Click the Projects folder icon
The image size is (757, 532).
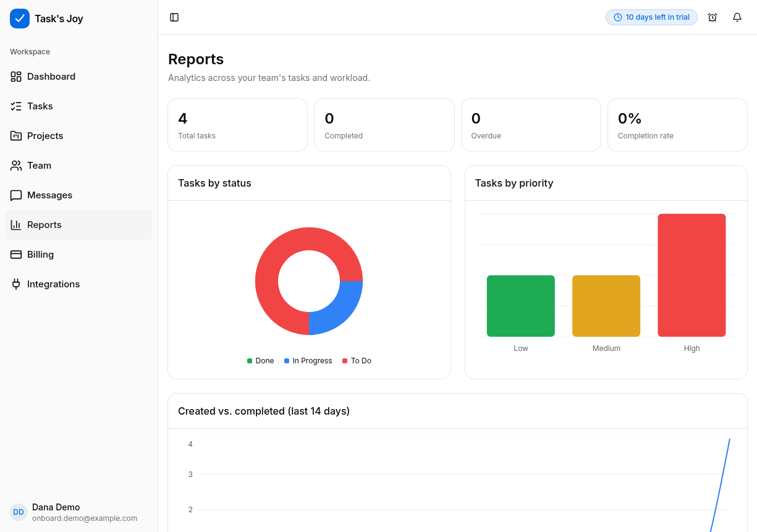click(16, 136)
